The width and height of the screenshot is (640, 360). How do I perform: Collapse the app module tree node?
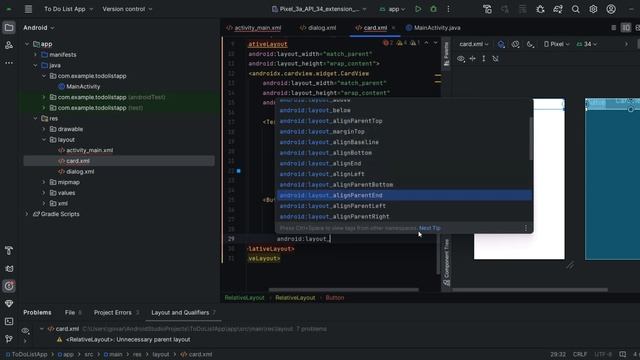click(27, 44)
